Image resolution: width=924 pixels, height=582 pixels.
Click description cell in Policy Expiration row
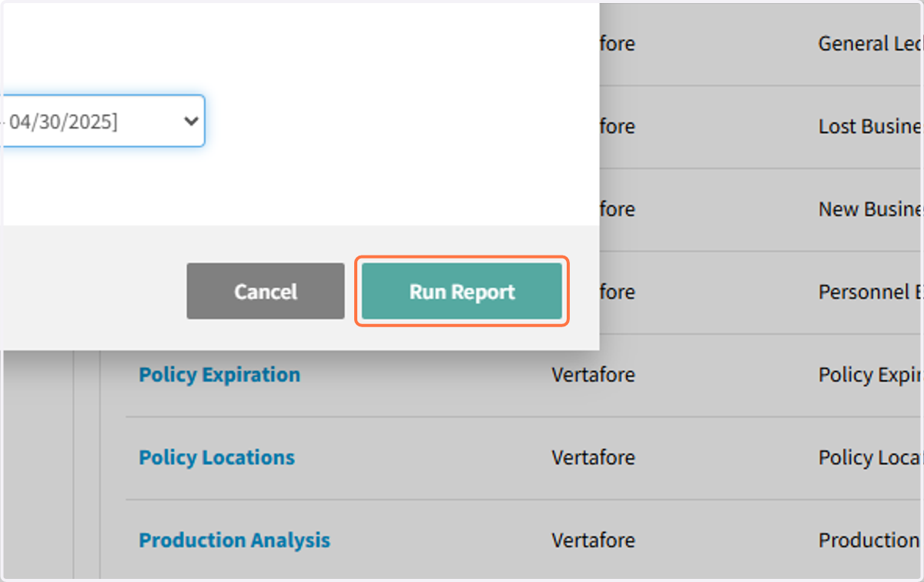pos(870,375)
